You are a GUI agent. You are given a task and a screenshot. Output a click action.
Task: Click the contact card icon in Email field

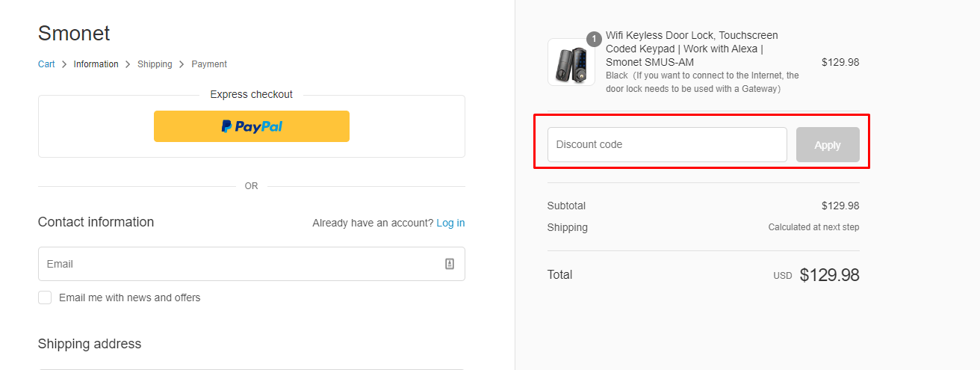pos(450,264)
